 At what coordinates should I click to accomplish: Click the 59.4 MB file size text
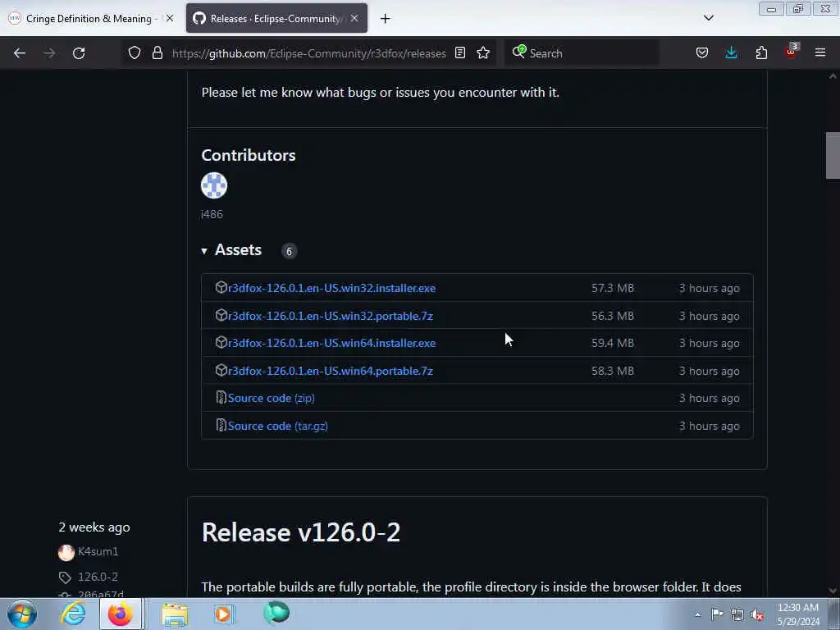pyautogui.click(x=613, y=344)
